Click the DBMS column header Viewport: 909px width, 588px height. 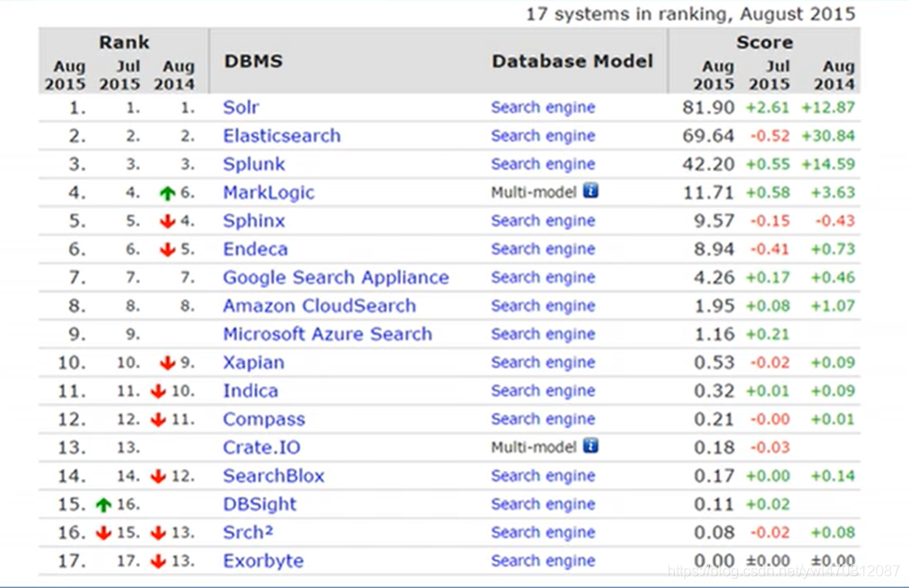coord(253,61)
